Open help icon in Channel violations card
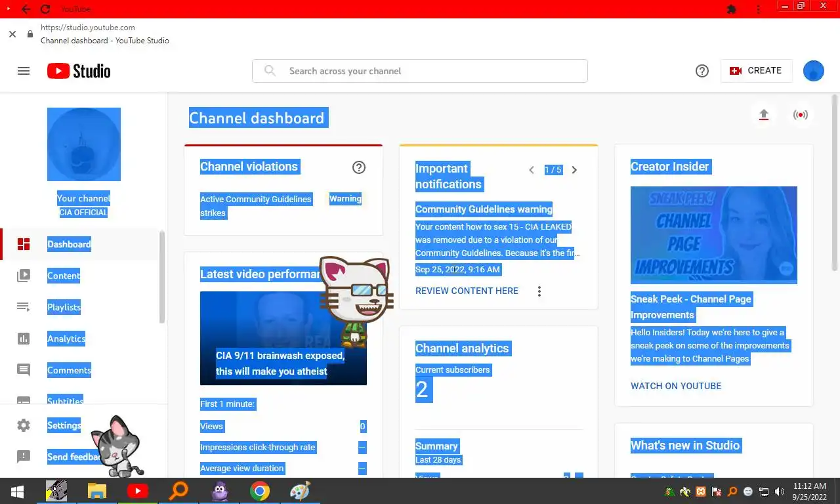Image resolution: width=840 pixels, height=504 pixels. (x=359, y=167)
